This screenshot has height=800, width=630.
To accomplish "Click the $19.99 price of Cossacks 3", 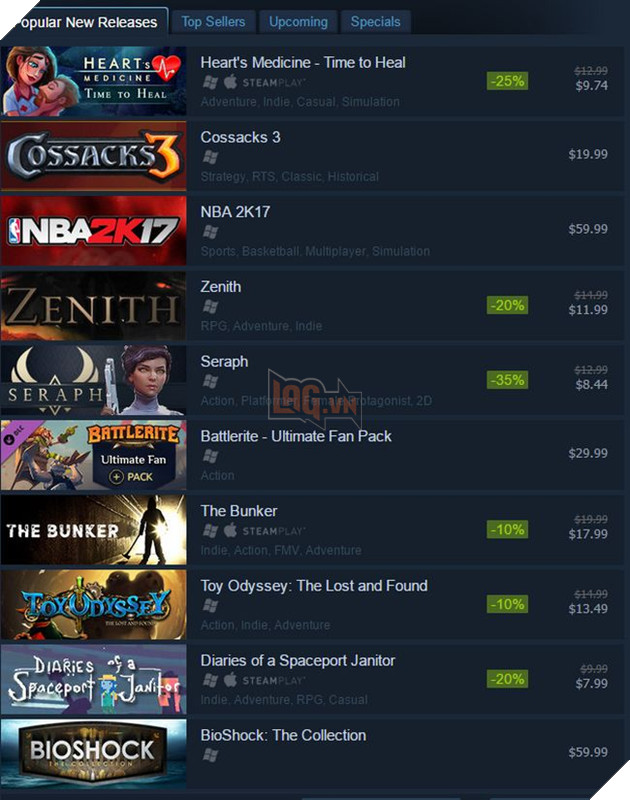I will pos(588,154).
